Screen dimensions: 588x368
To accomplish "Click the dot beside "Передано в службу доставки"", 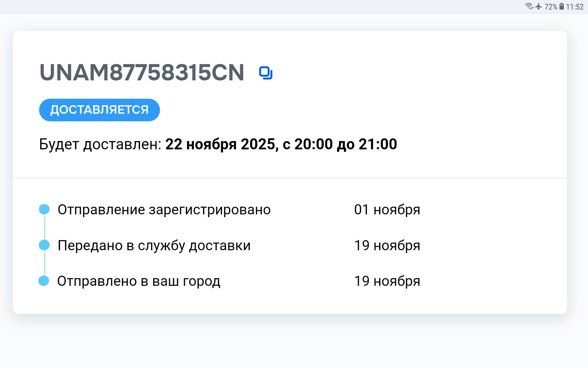I will tap(44, 245).
